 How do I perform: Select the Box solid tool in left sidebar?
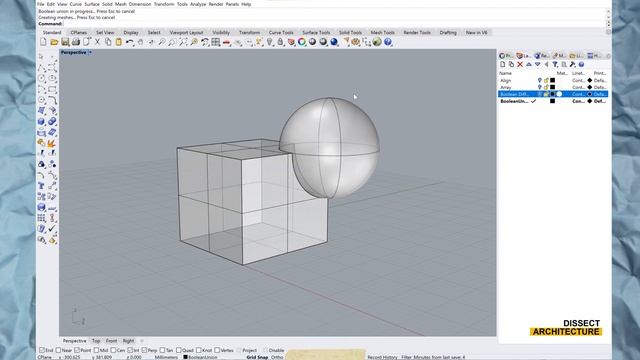[41, 122]
